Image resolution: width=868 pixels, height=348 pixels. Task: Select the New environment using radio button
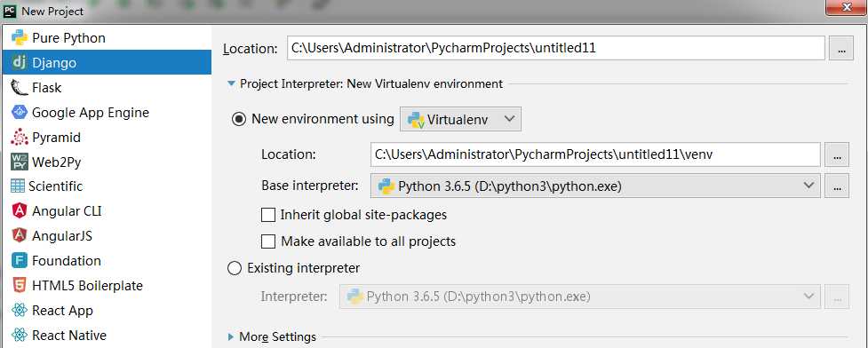(x=239, y=119)
